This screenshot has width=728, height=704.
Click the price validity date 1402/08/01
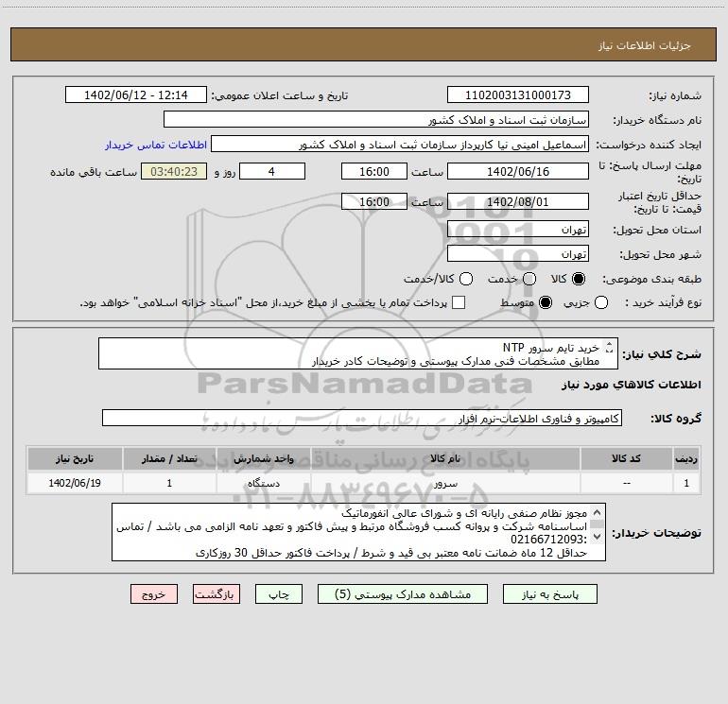coord(518,202)
